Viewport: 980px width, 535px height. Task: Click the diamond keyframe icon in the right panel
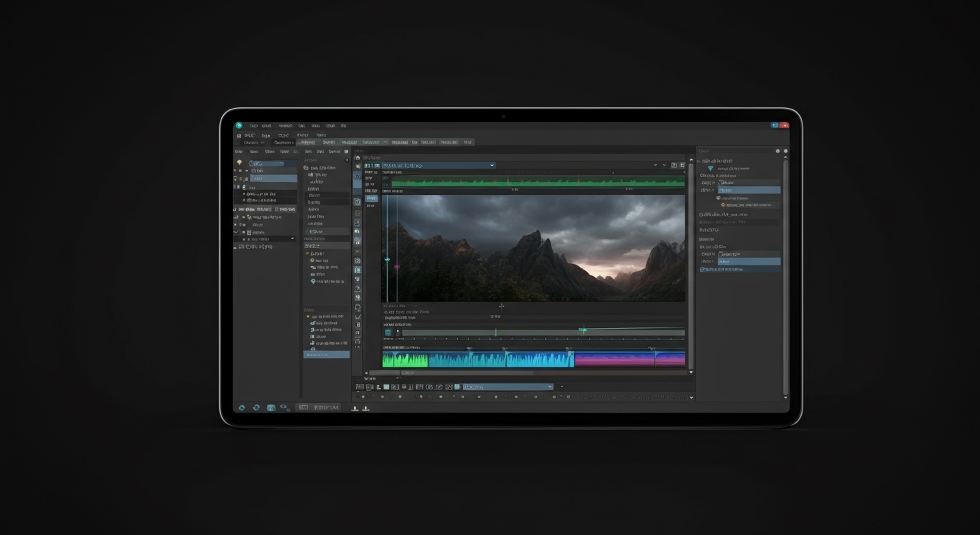[x=711, y=168]
